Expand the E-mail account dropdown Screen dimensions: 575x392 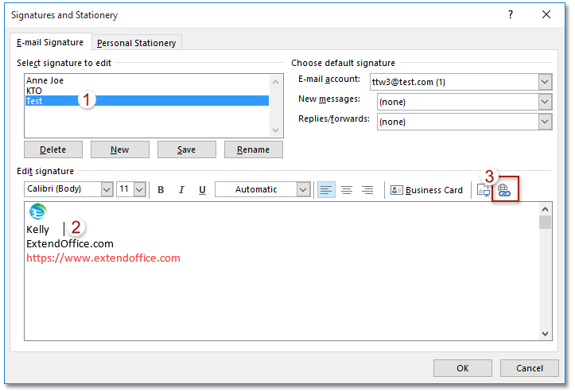click(545, 82)
